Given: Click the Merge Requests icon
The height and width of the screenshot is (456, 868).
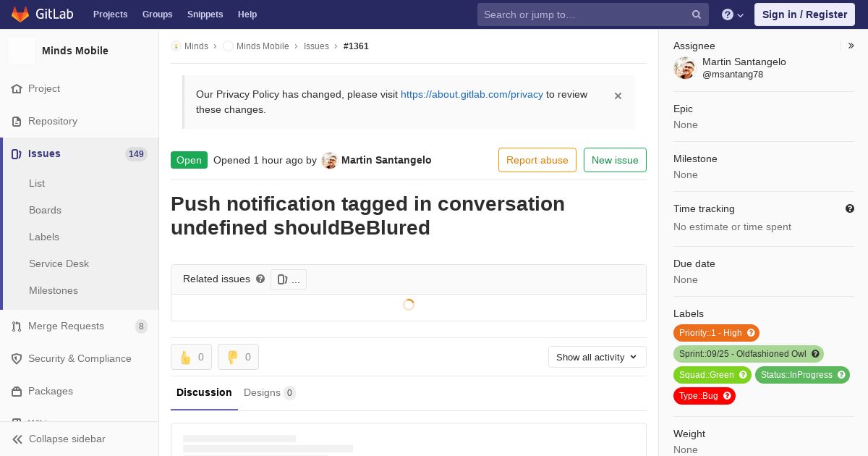Looking at the screenshot, I should (17, 326).
